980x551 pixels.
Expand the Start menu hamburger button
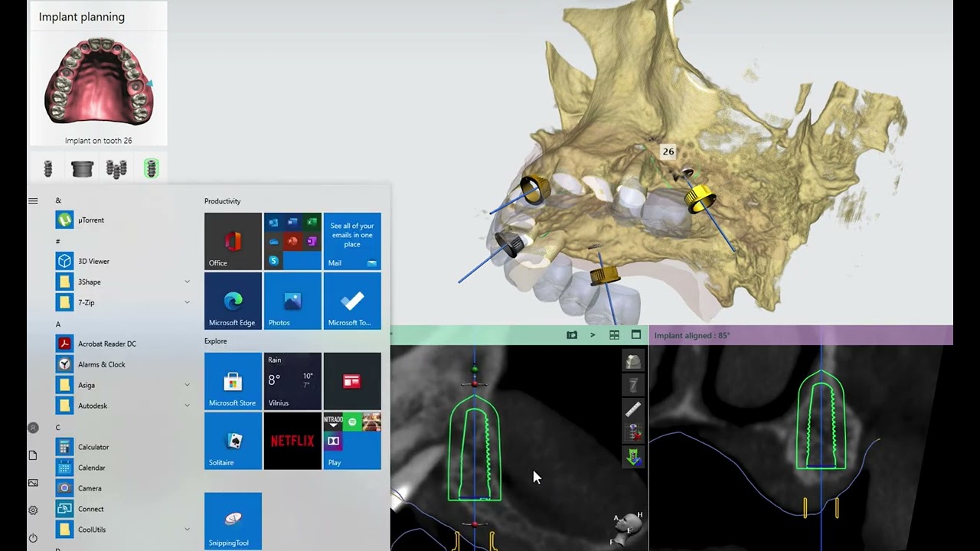click(x=33, y=201)
